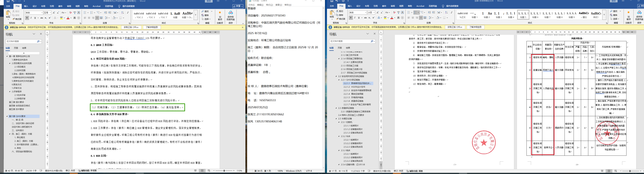This screenshot has width=644, height=174.
Task: Apply the red font color in left Word
Action: pyautogui.click(x=68, y=18)
